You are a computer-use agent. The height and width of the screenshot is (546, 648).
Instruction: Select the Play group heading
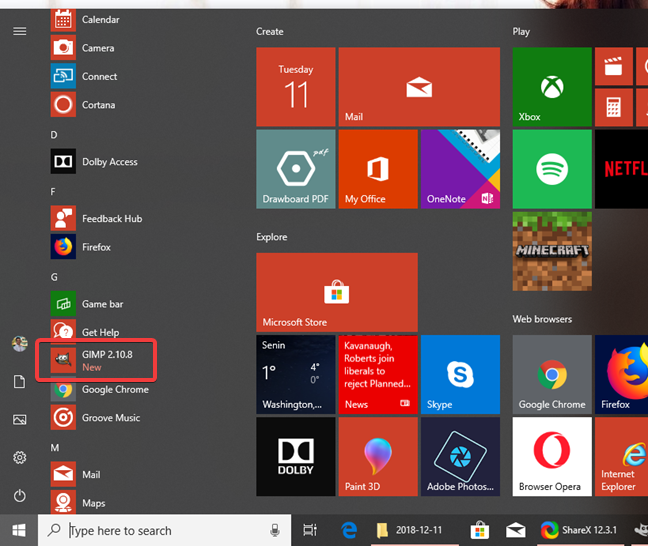pos(521,31)
